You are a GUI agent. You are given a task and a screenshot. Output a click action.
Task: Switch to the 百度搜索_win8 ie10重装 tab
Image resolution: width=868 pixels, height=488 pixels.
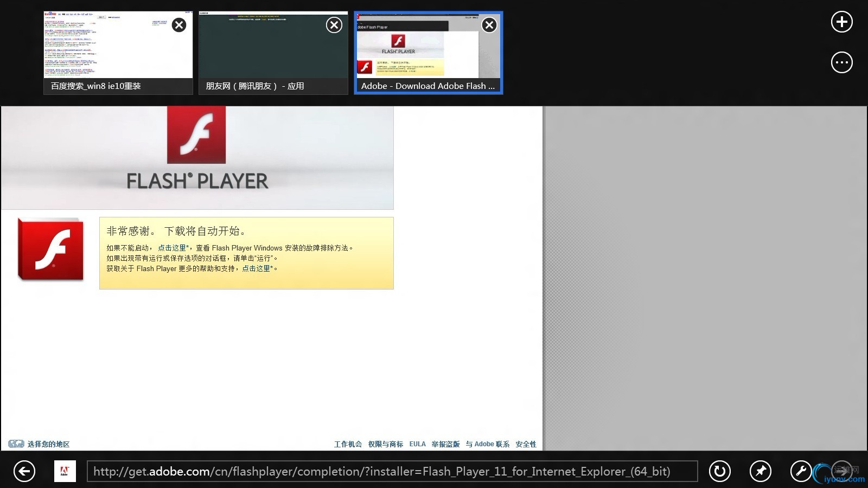[118, 53]
